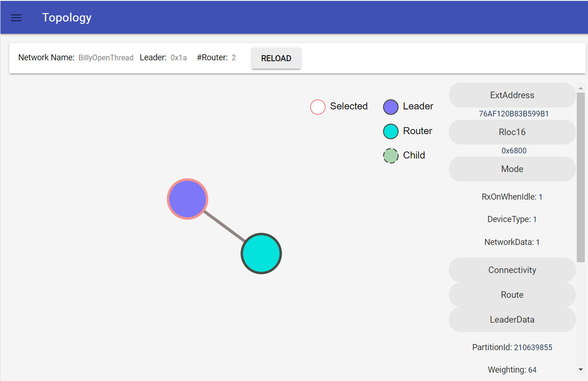Click the dashed Child legend circle
This screenshot has width=588, height=381.
point(390,156)
